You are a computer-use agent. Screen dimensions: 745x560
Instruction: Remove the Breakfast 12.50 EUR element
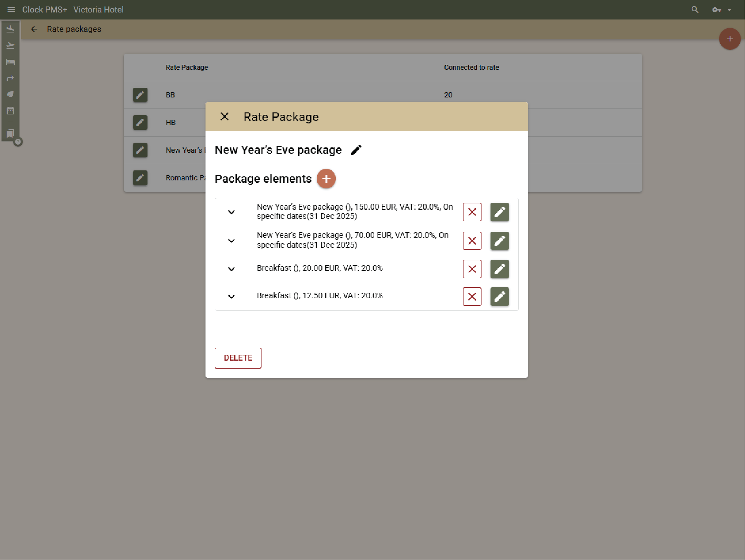tap(472, 296)
